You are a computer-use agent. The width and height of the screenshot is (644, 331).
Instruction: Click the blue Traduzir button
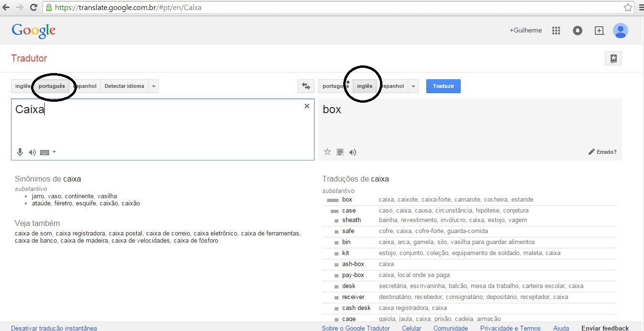[443, 86]
